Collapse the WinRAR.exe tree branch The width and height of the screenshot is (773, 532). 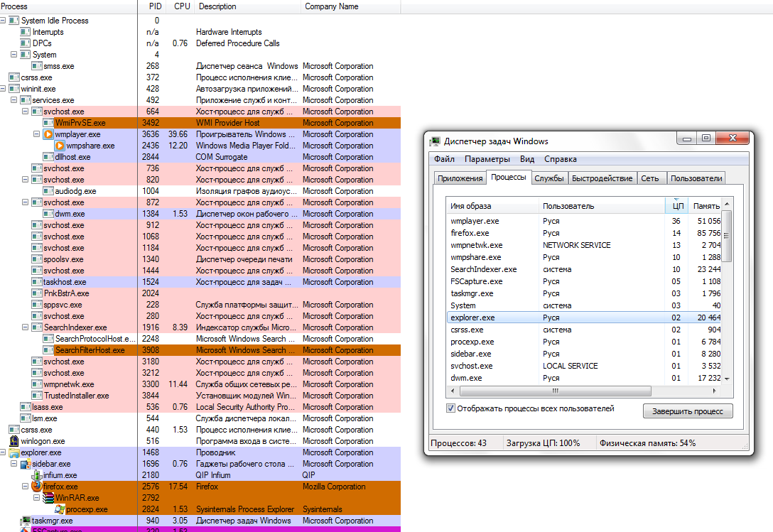point(36,498)
